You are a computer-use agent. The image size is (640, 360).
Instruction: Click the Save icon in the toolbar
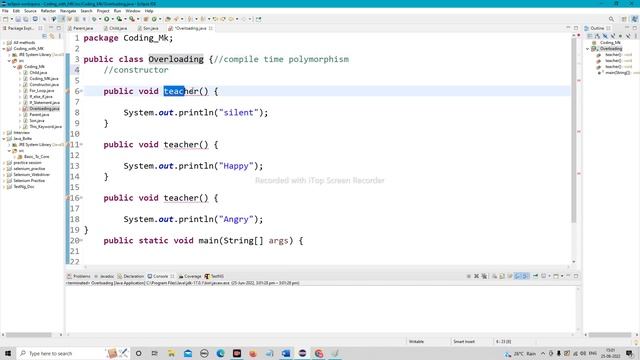click(x=18, y=19)
